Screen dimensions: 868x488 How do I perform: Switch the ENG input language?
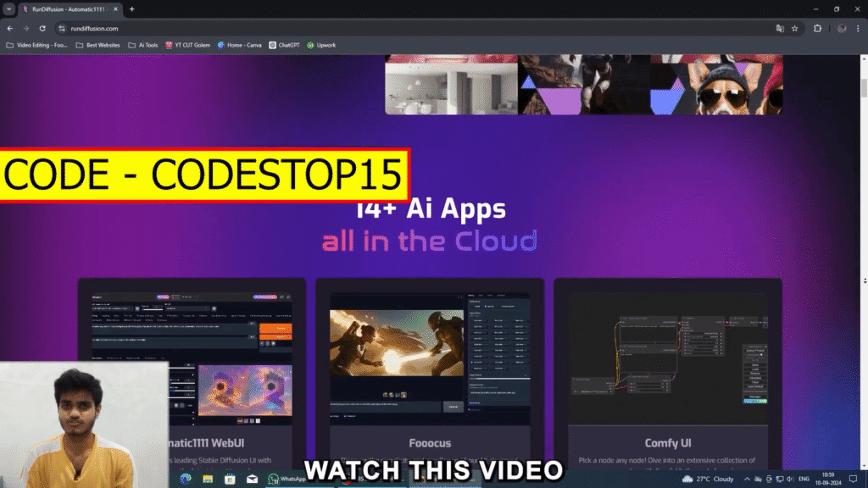click(804, 480)
